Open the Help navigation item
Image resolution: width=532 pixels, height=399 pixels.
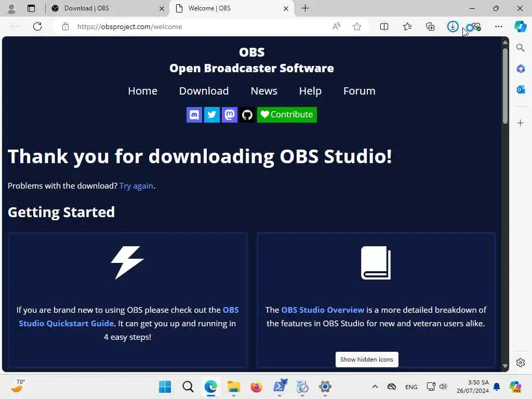coord(310,91)
